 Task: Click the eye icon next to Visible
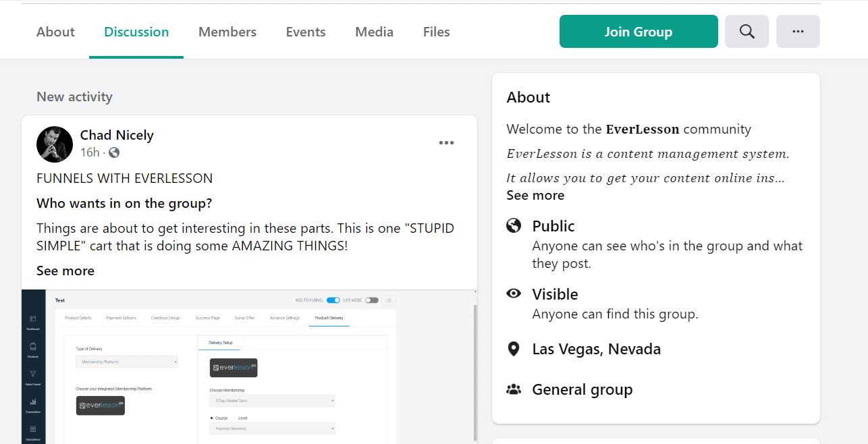pos(514,294)
